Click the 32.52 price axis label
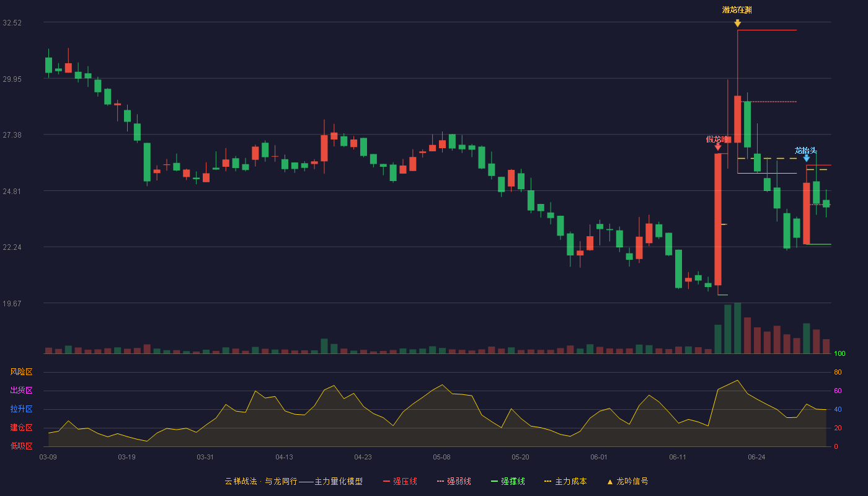The width and height of the screenshot is (868, 496). 12,22
